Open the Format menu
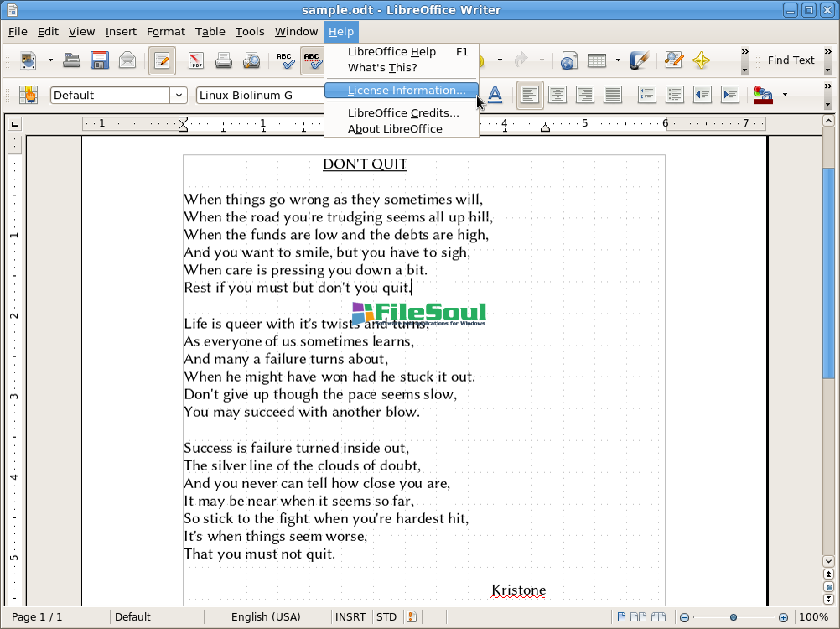This screenshot has width=840, height=629. click(x=165, y=32)
